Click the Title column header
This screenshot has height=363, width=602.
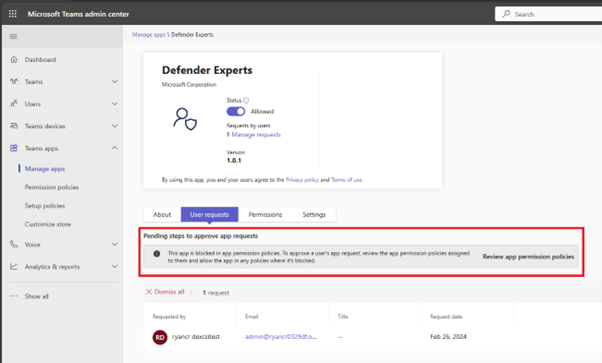(343, 317)
